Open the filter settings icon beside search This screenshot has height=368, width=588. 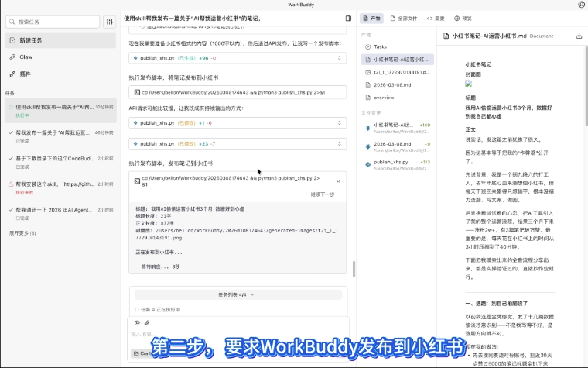click(110, 22)
